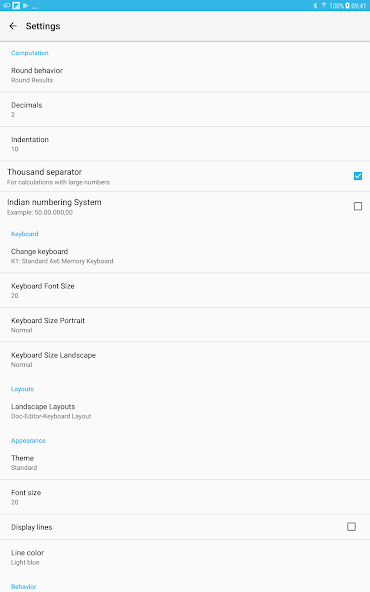This screenshot has width=370, height=592.
Task: Disable the Thousand separator checkbox
Action: click(358, 176)
